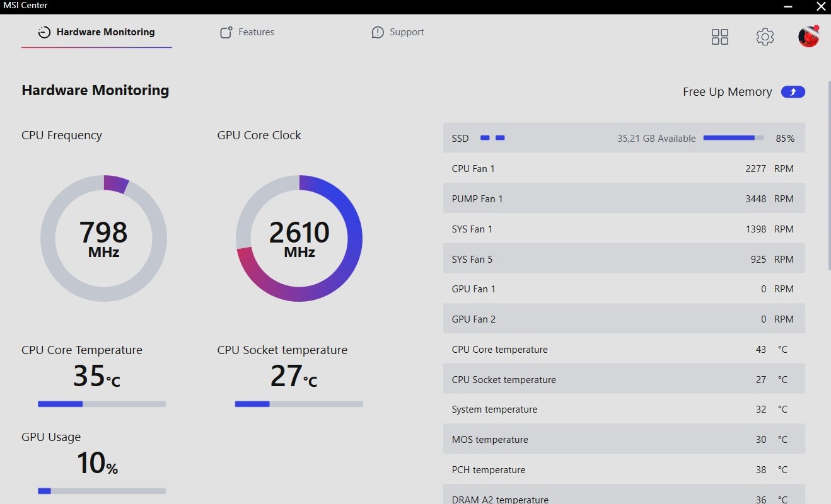The image size is (831, 504).
Task: Select the SYS Fan 5 row
Action: (624, 259)
